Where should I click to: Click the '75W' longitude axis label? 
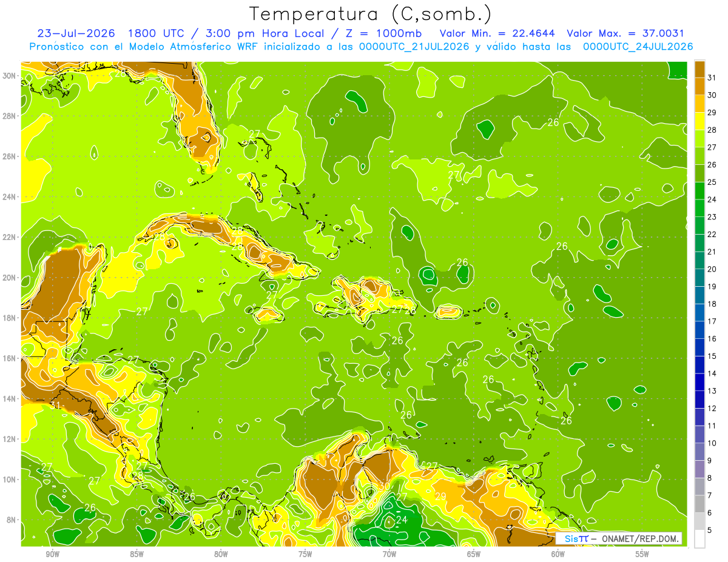(x=305, y=554)
